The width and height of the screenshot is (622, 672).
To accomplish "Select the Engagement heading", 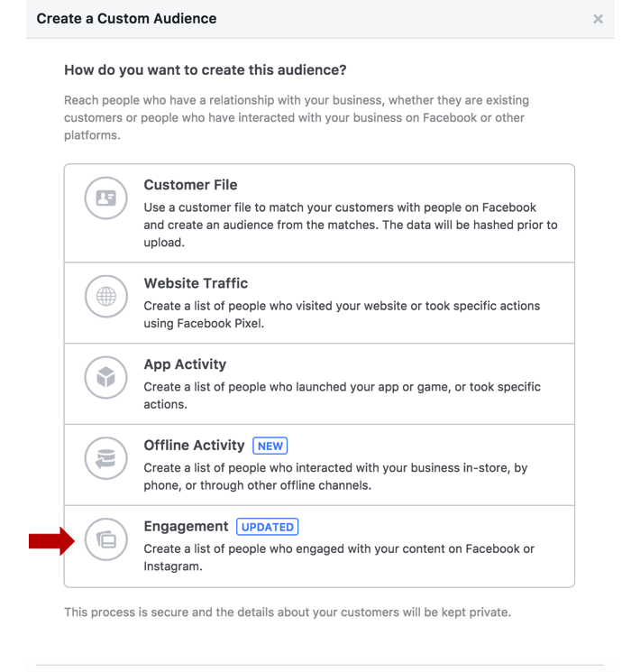I will tap(186, 526).
